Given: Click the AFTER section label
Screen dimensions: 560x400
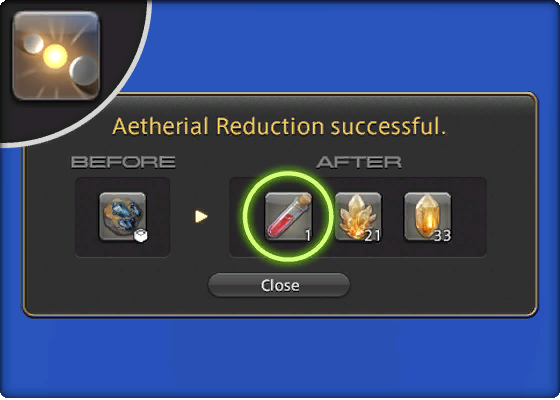Looking at the screenshot, I should click(x=359, y=162).
